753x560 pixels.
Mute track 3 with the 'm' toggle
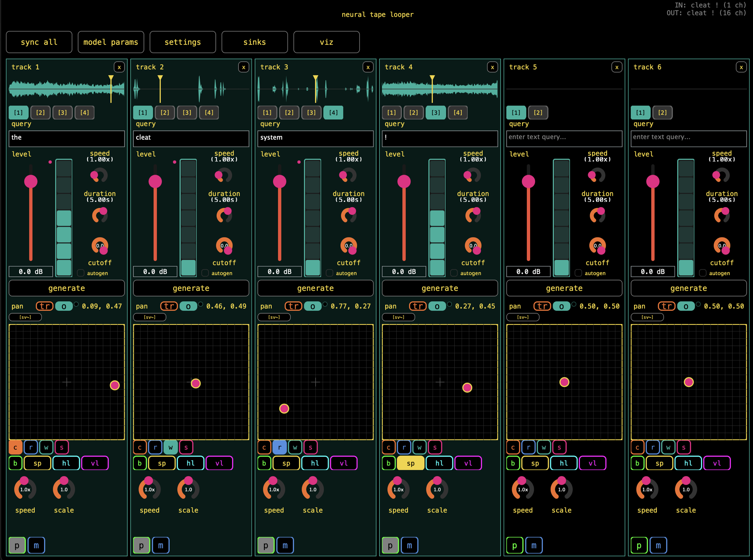(x=285, y=545)
